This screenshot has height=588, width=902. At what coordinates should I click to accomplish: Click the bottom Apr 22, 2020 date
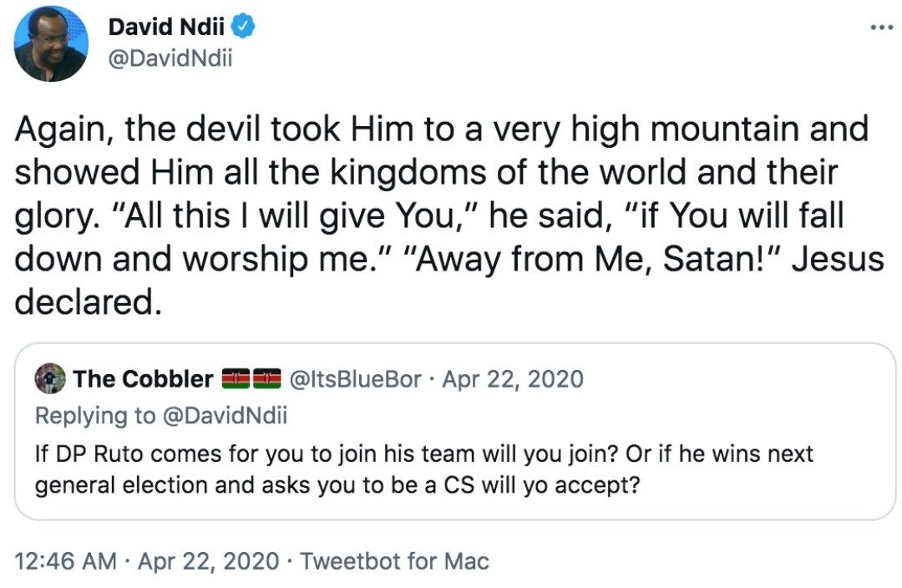[x=208, y=561]
